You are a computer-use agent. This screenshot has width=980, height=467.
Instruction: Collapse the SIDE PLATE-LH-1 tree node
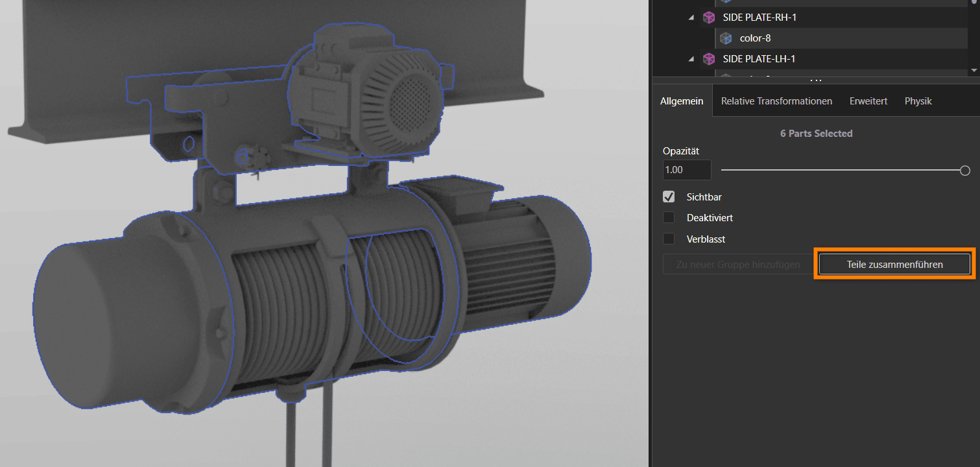tap(691, 59)
